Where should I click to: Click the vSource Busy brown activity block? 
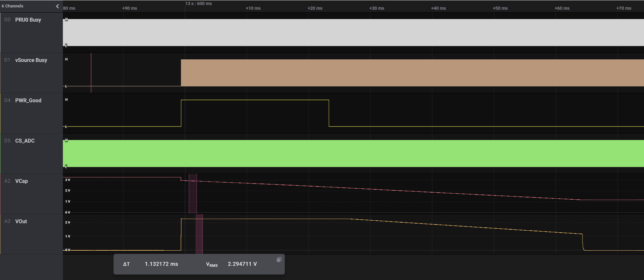[x=412, y=73]
